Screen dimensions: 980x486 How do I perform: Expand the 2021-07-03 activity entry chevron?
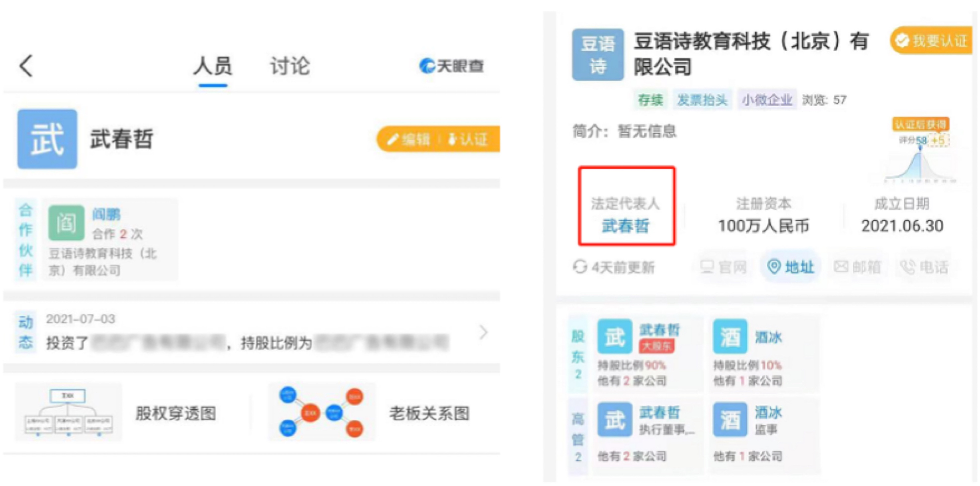(483, 332)
